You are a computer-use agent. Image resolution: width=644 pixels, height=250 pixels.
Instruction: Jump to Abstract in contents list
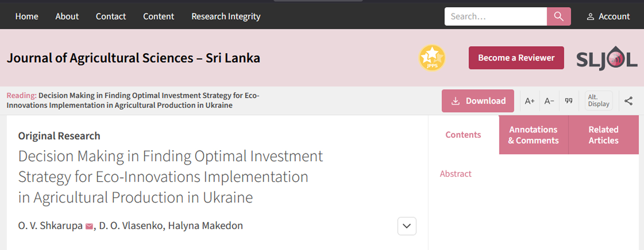click(x=455, y=174)
